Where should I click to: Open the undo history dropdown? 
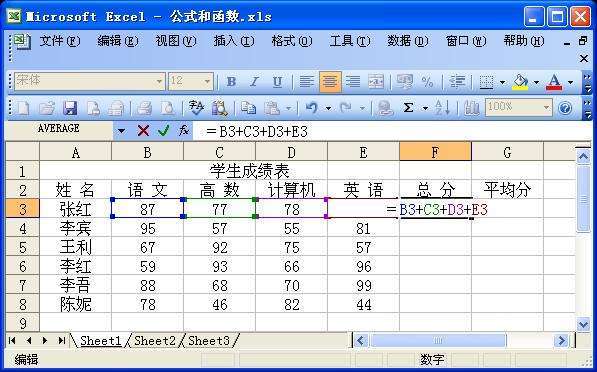click(x=328, y=109)
